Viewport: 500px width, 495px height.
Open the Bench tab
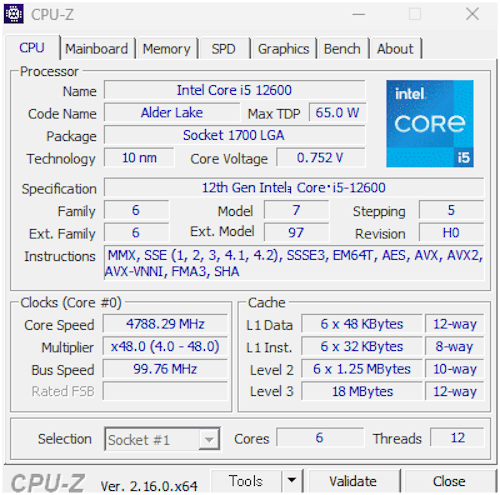point(342,49)
